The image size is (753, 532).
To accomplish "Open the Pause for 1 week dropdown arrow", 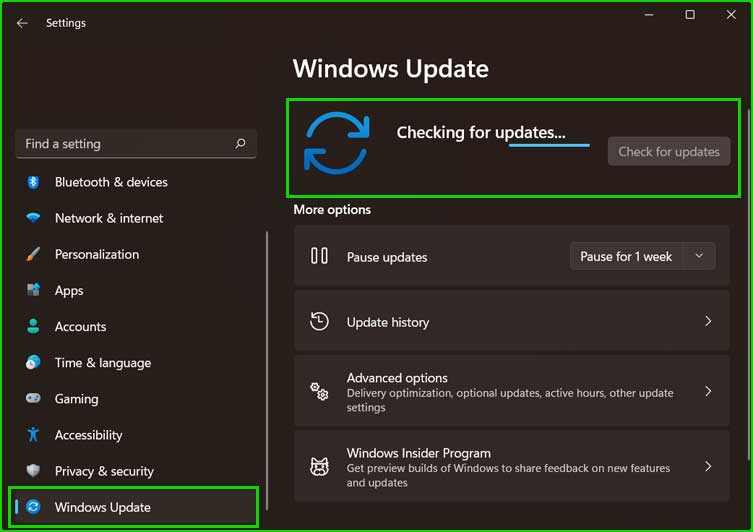I will [699, 256].
